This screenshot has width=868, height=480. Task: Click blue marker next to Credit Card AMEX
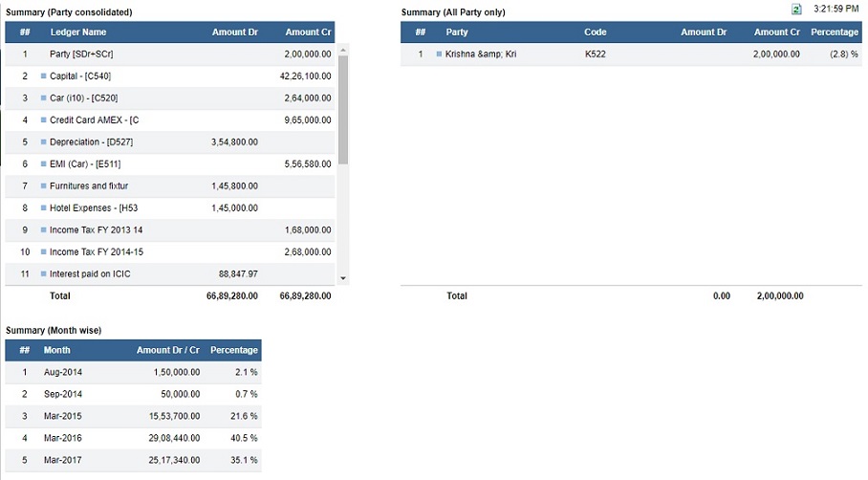tap(44, 120)
